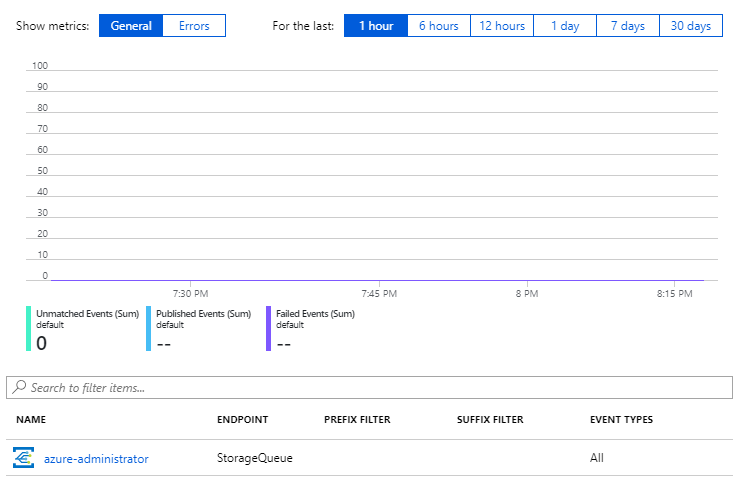740x488 pixels.
Task: Switch metrics view to Errors
Action: pos(194,26)
